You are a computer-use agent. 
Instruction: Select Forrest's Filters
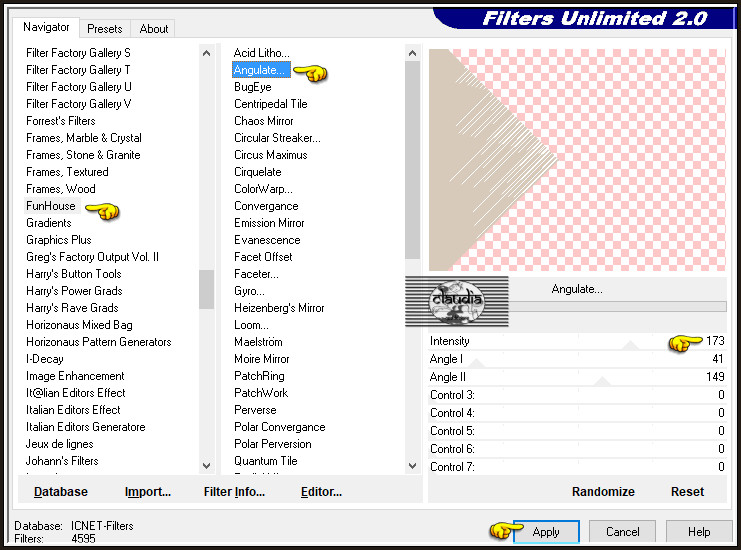tap(60, 121)
